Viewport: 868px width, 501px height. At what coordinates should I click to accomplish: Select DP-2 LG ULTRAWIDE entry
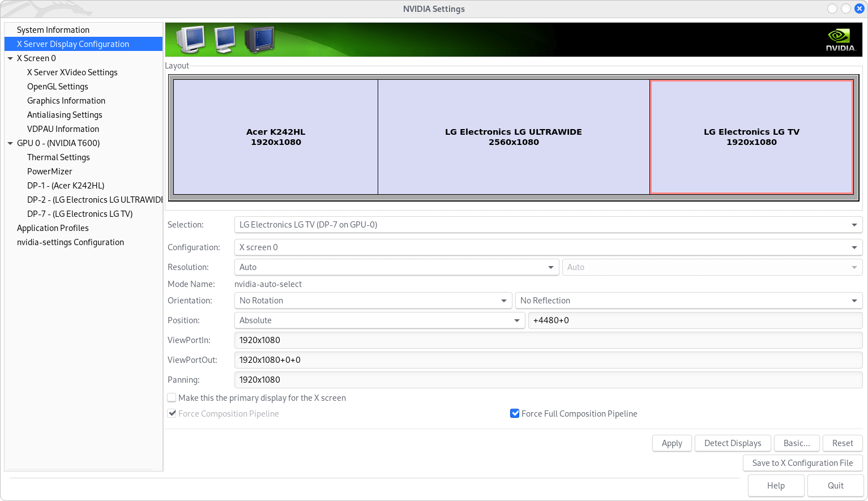(x=95, y=200)
